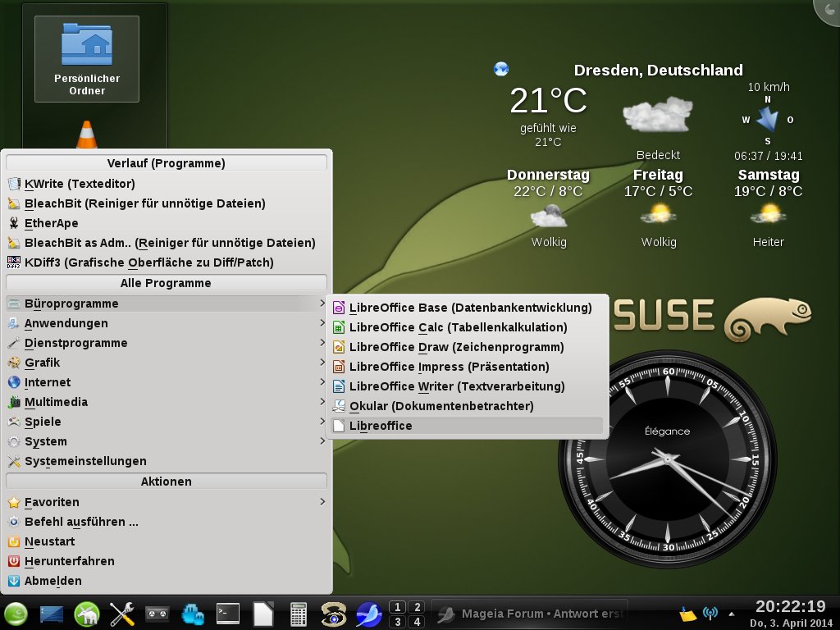Select Neustart to reboot

[166, 541]
